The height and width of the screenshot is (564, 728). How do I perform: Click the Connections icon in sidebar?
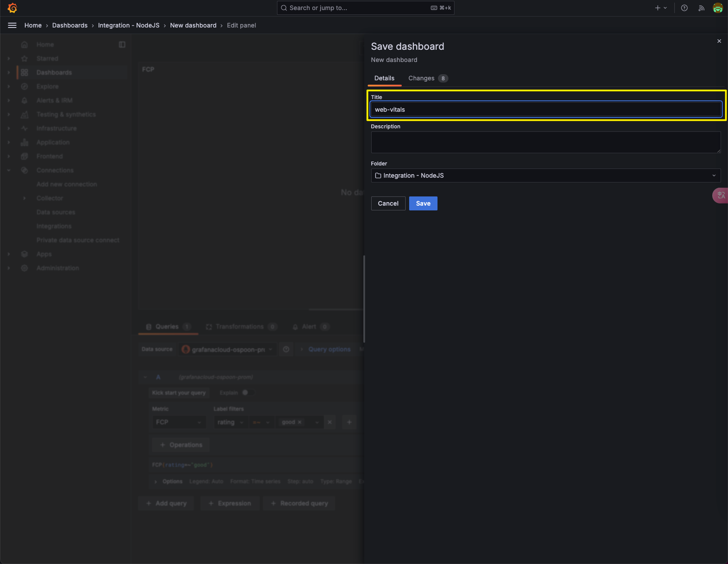(24, 170)
